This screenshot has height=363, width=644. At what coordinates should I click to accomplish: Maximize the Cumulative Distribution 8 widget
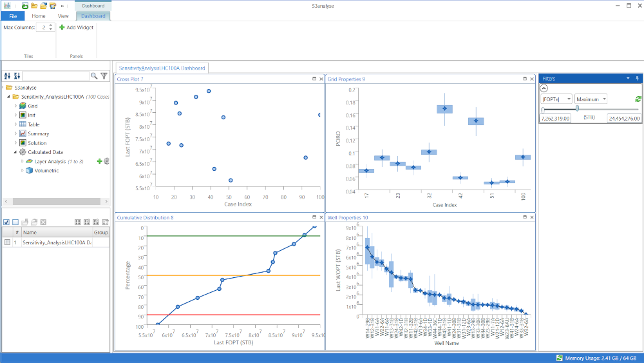click(x=314, y=217)
